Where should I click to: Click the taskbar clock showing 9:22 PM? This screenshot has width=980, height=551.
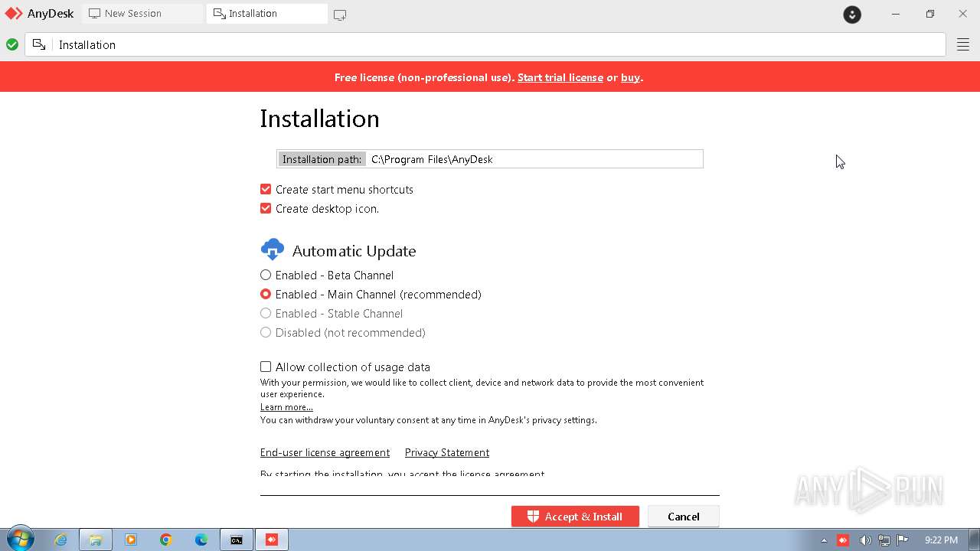(941, 540)
